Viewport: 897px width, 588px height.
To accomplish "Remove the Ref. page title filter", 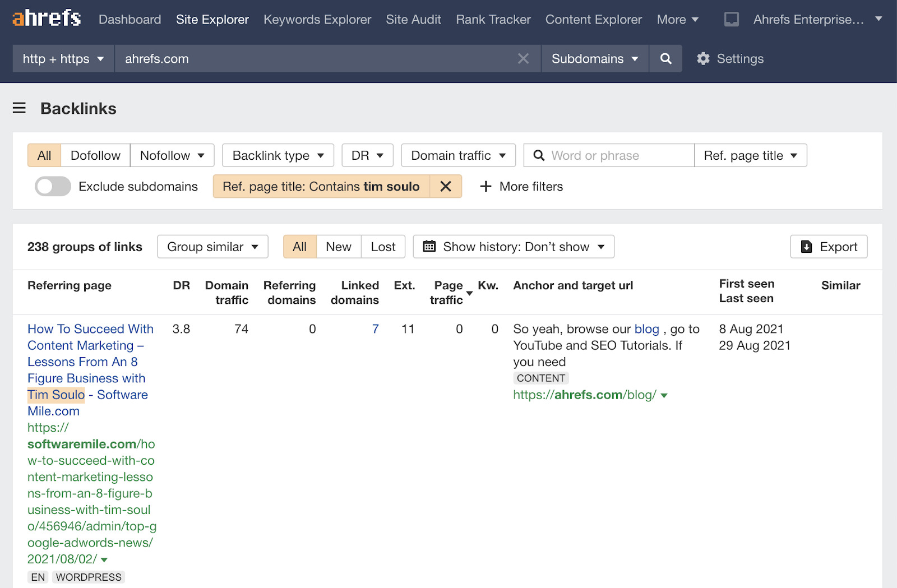I will tap(446, 187).
